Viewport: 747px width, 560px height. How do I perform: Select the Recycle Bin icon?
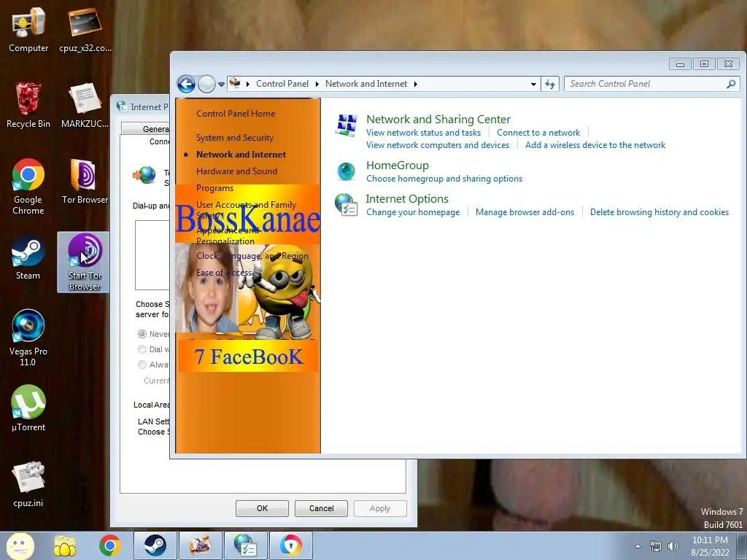[28, 106]
